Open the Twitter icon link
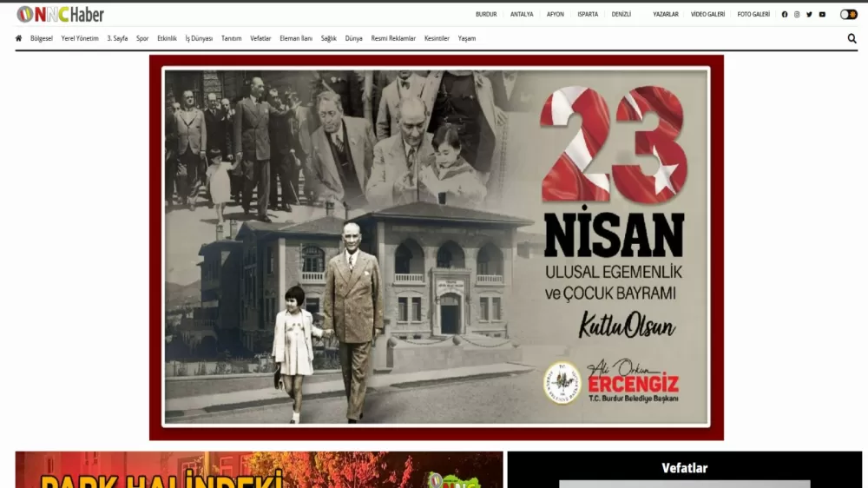This screenshot has width=868, height=488. [x=809, y=15]
